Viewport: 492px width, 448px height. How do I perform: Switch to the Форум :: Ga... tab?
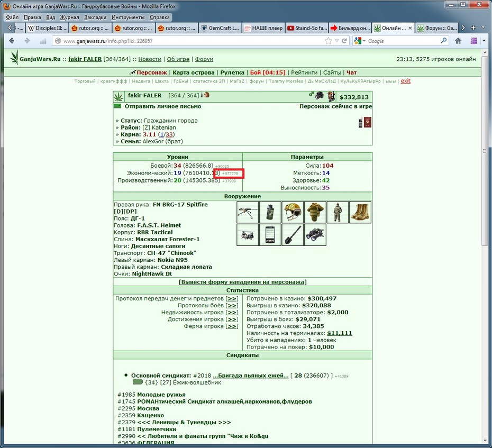point(436,28)
